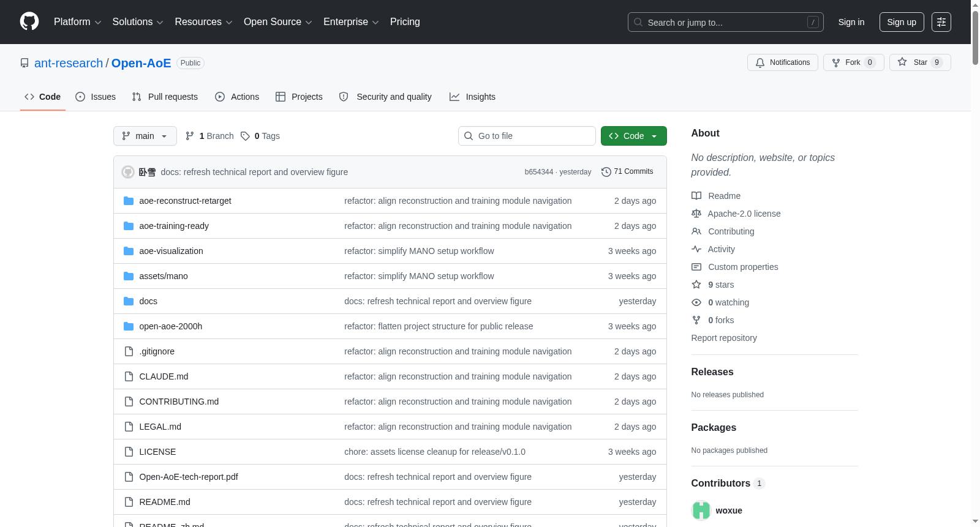Click the Sign in link
This screenshot has width=980, height=527.
coord(851,22)
